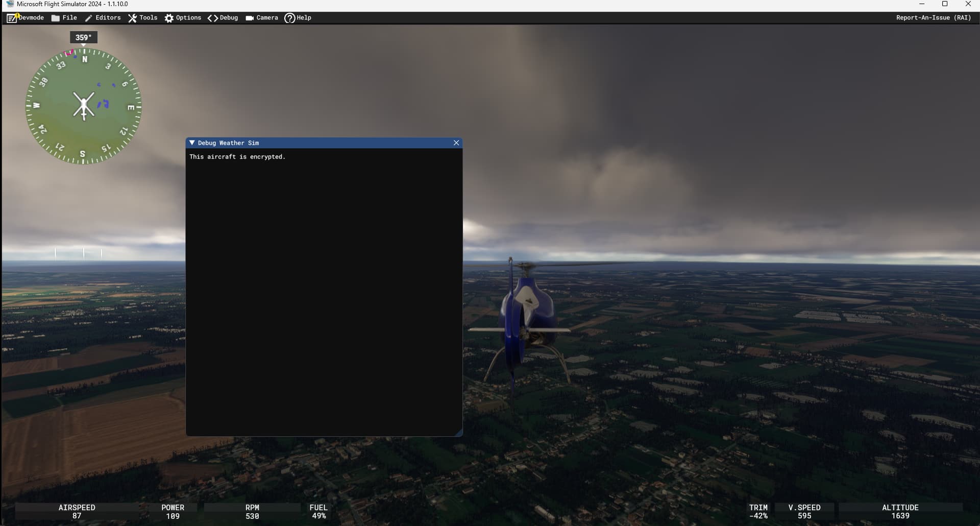Click the Options gear icon
This screenshot has width=980, height=526.
click(169, 18)
